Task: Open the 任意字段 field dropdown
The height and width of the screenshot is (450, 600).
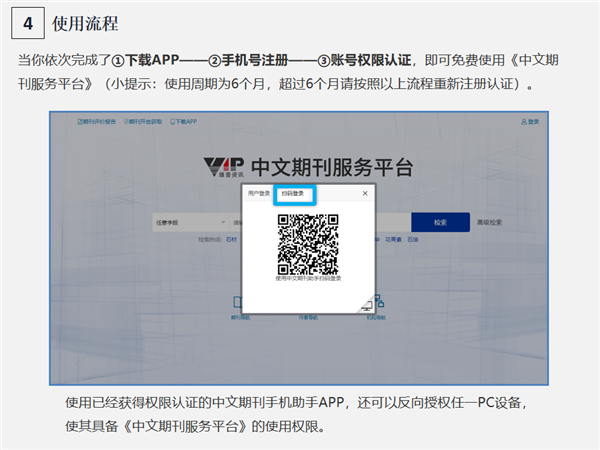Action: [x=191, y=222]
